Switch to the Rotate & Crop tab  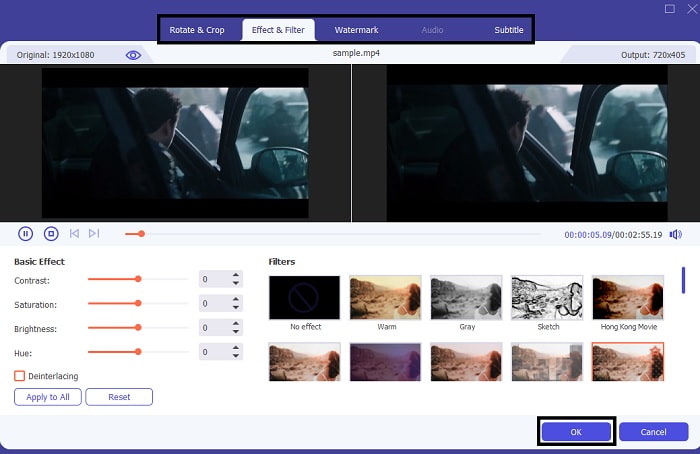(196, 30)
